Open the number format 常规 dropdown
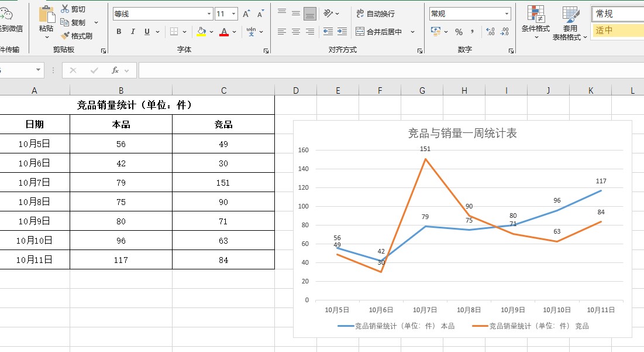The height and width of the screenshot is (352, 644). pyautogui.click(x=506, y=14)
